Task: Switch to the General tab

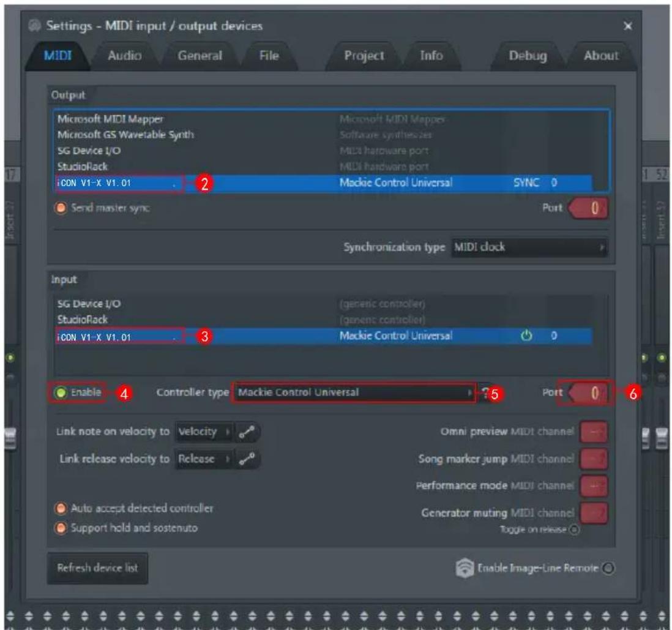Action: click(200, 56)
